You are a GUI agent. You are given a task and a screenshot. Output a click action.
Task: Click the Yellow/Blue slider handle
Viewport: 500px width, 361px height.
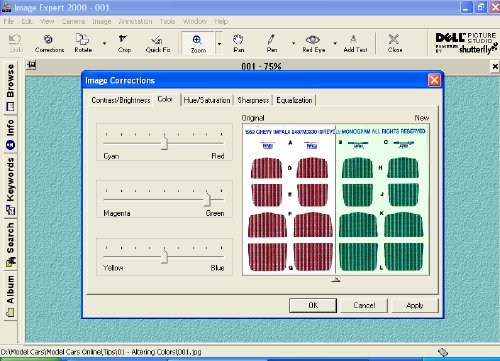click(x=164, y=257)
